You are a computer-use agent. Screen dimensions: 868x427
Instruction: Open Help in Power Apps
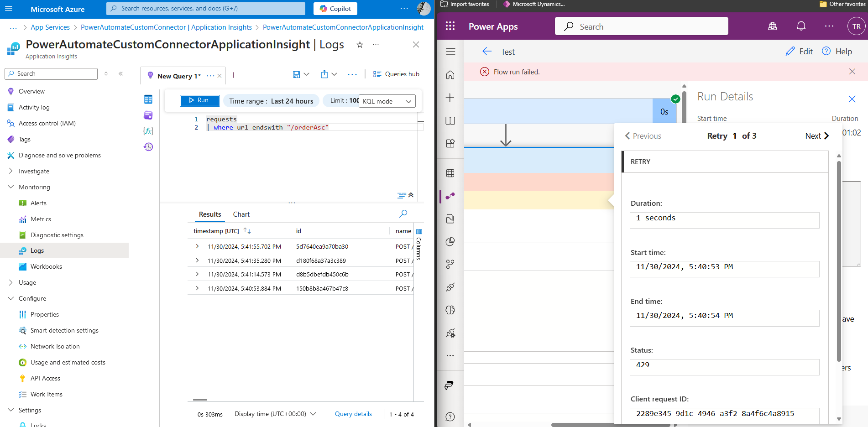coord(837,52)
